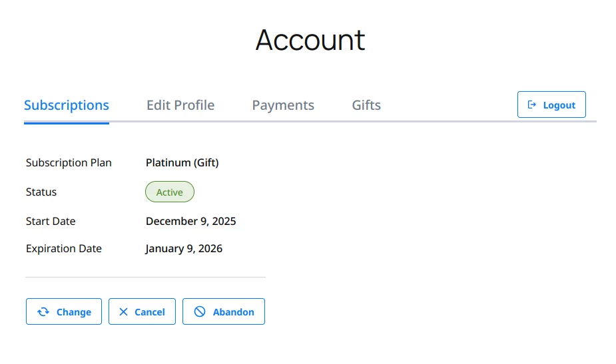Click the prohibition icon beside Abandon
This screenshot has width=616, height=364.
pos(200,311)
